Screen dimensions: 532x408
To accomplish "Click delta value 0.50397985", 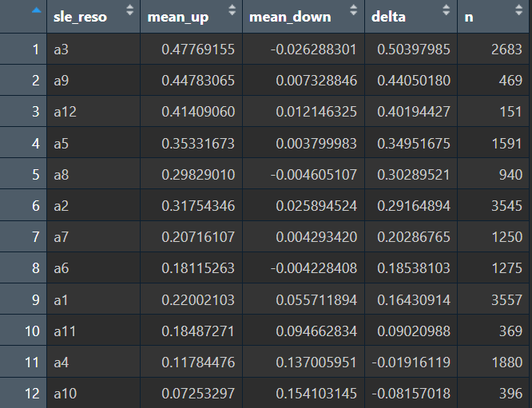I will click(x=414, y=50).
